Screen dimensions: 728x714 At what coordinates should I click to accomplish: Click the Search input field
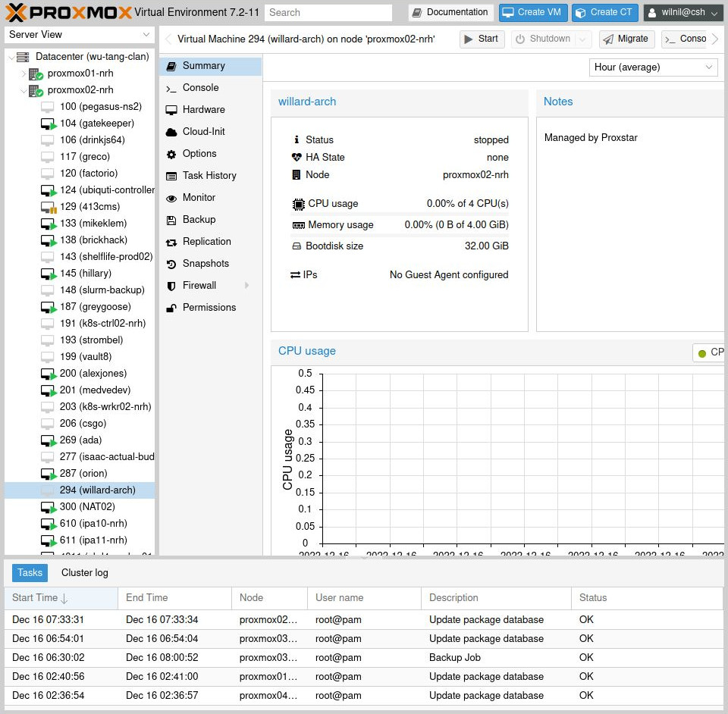328,13
